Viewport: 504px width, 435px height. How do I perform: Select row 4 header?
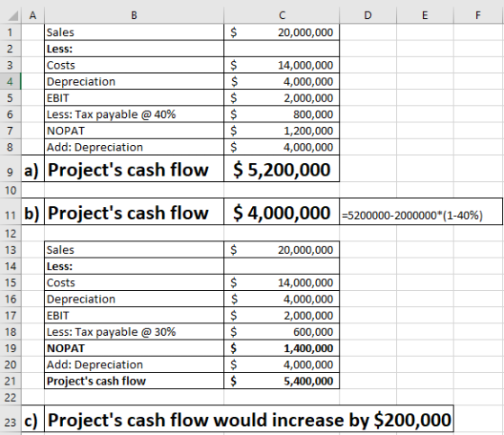pos(10,81)
